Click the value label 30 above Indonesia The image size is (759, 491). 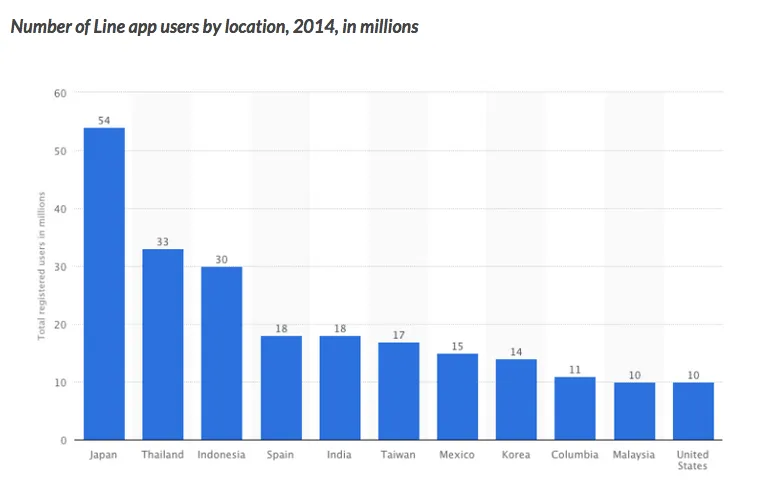222,260
